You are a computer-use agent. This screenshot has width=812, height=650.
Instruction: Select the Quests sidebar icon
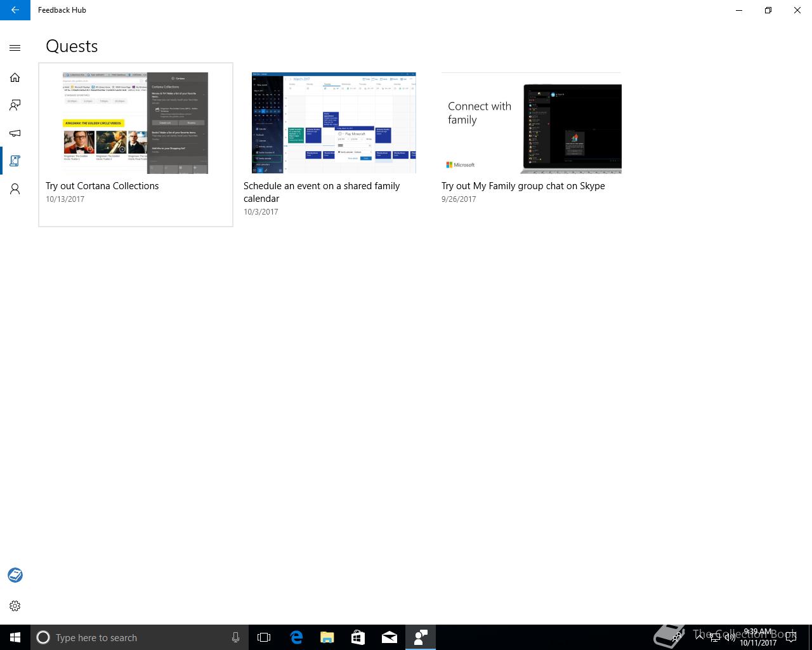(x=15, y=161)
